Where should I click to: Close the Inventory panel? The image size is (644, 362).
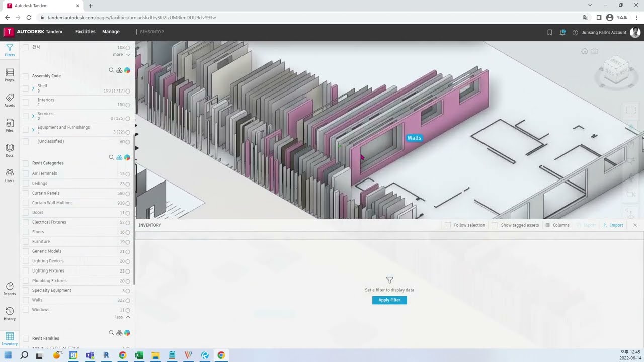coord(635,225)
